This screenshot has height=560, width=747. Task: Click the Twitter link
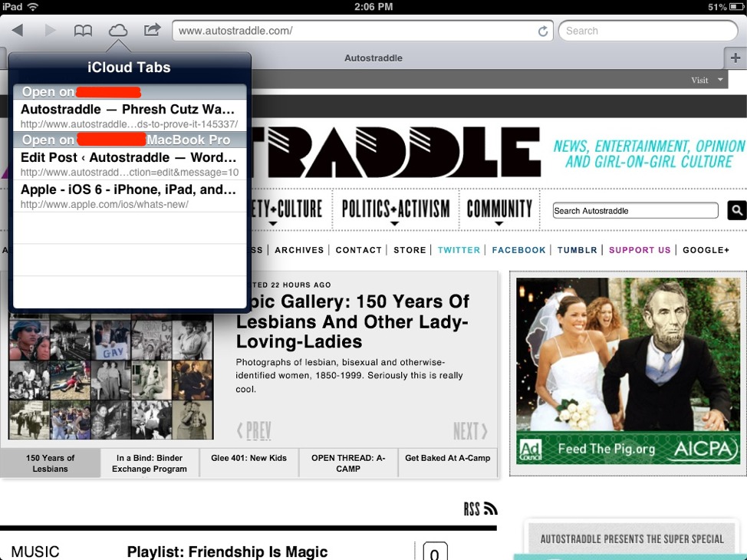(x=459, y=250)
